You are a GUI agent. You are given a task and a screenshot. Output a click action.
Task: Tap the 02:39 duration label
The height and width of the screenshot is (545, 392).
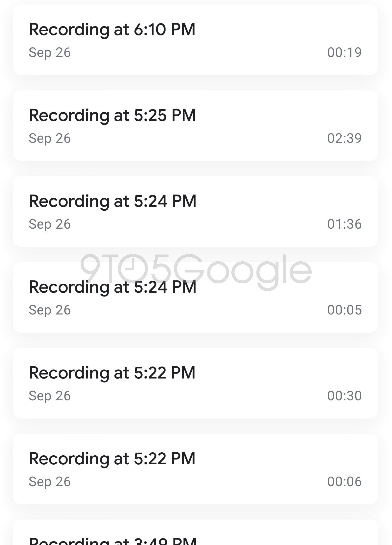tap(344, 138)
